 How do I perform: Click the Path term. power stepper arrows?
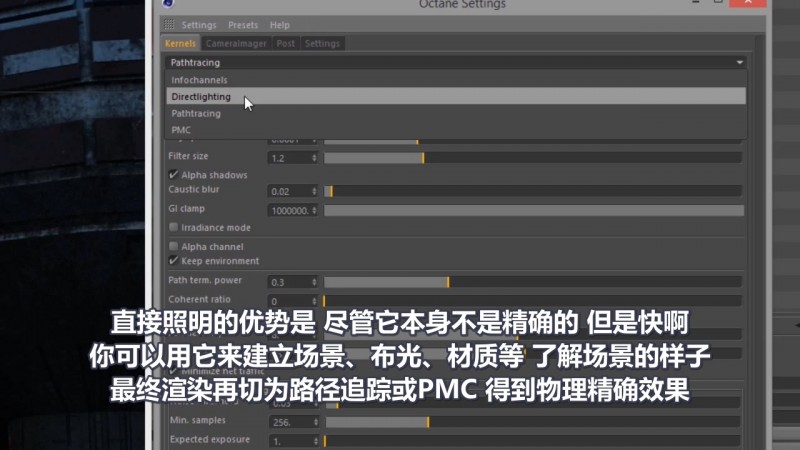coord(314,282)
